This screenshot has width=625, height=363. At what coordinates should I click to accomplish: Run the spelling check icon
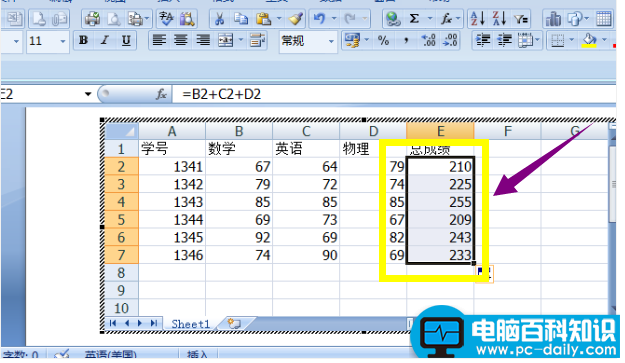point(166,18)
